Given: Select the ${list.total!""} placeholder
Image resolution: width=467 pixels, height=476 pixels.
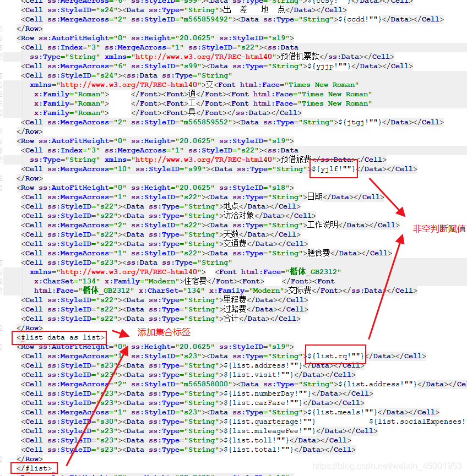Looking at the screenshot, I should pyautogui.click(x=259, y=450).
